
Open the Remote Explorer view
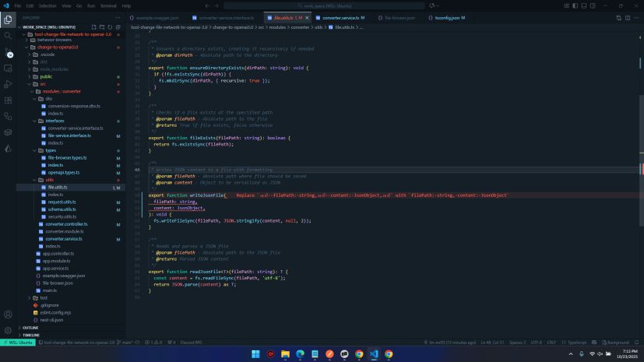pos(8,69)
